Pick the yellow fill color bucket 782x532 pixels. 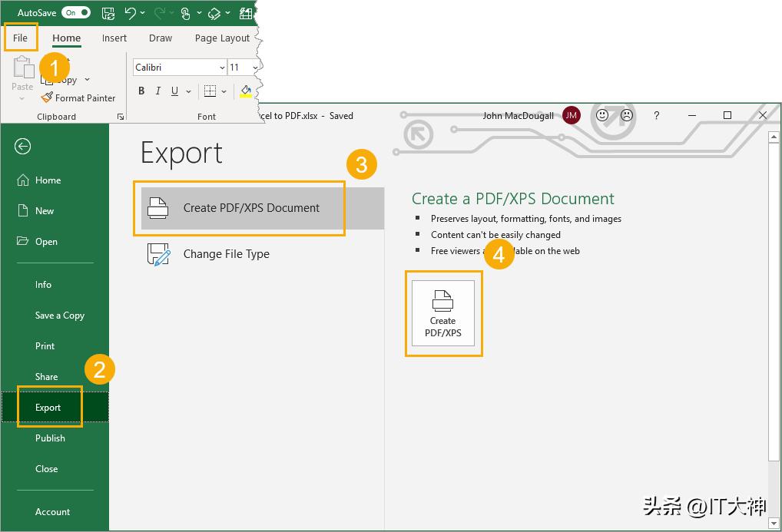(245, 91)
